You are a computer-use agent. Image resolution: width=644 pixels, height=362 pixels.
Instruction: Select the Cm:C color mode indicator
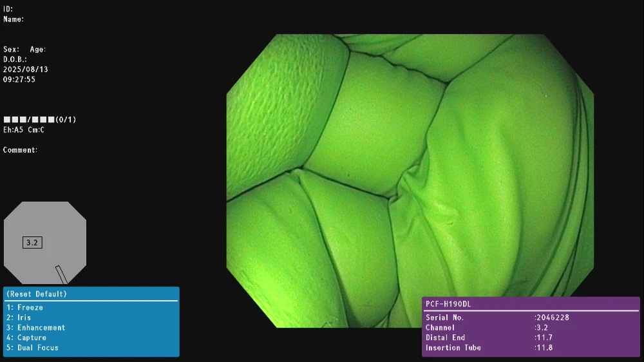(x=36, y=130)
